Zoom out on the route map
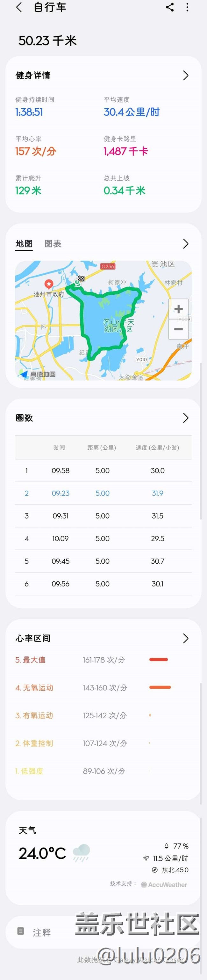 click(x=178, y=329)
